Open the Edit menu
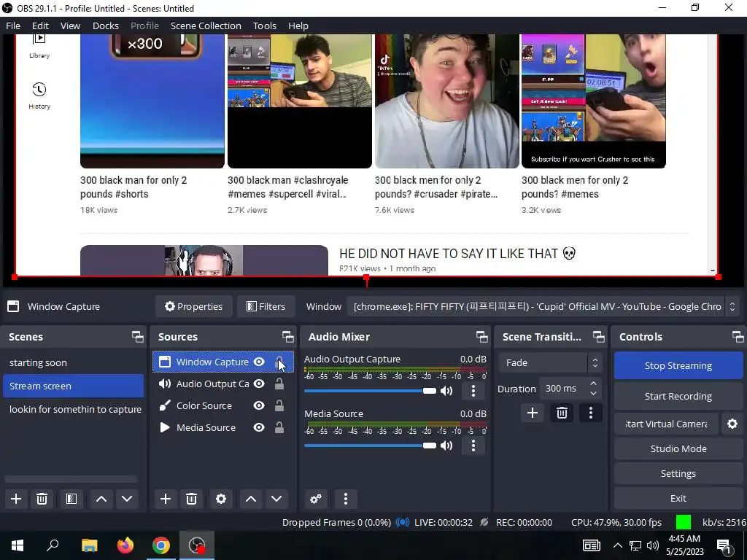 [41, 26]
